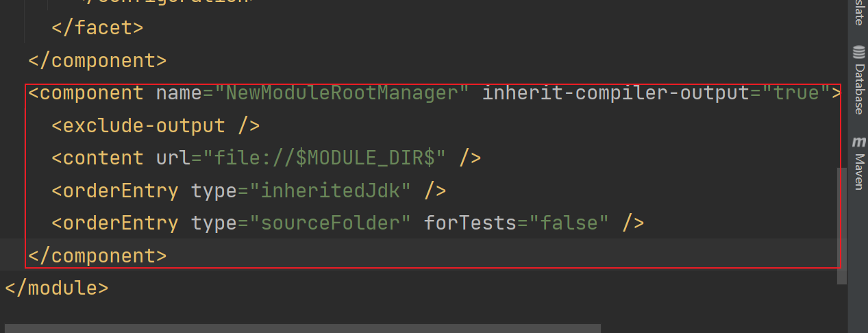Image resolution: width=868 pixels, height=333 pixels.
Task: Click the closing facet tag
Action: [x=97, y=28]
